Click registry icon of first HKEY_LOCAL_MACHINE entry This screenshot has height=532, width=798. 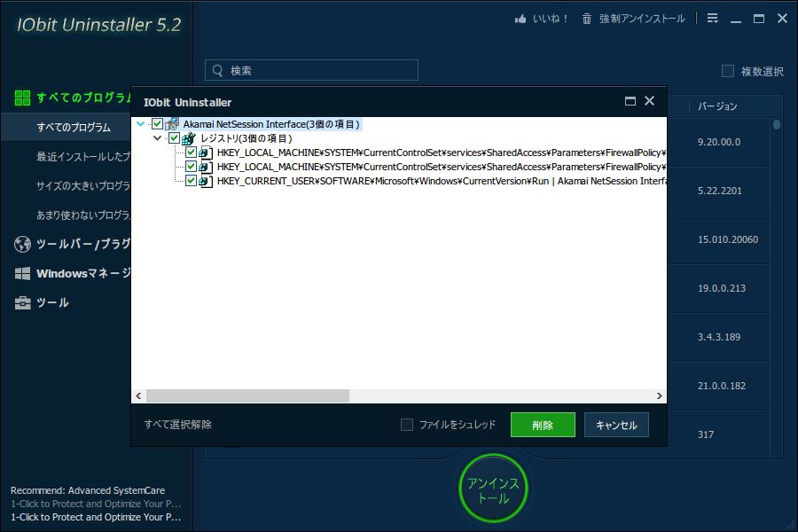point(205,153)
